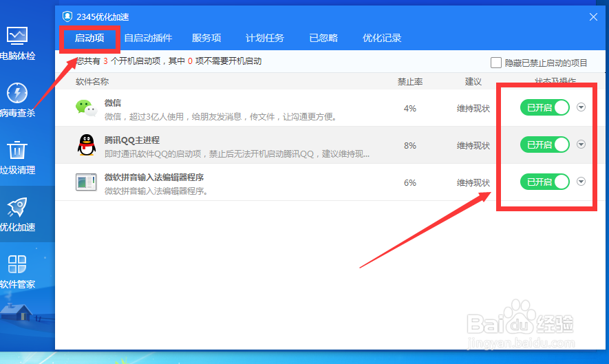Viewport: 609px width, 364px height.
Task: Select the 优化加速 rocket icon
Action: pos(17,207)
